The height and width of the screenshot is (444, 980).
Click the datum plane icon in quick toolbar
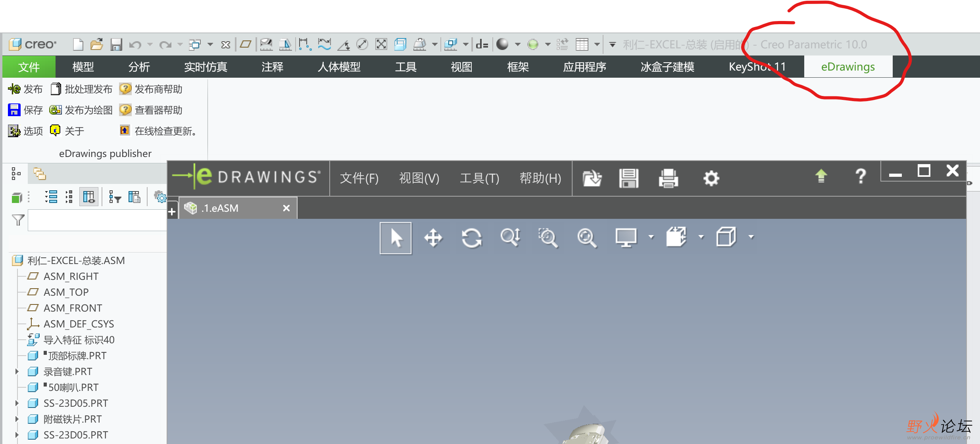[246, 44]
